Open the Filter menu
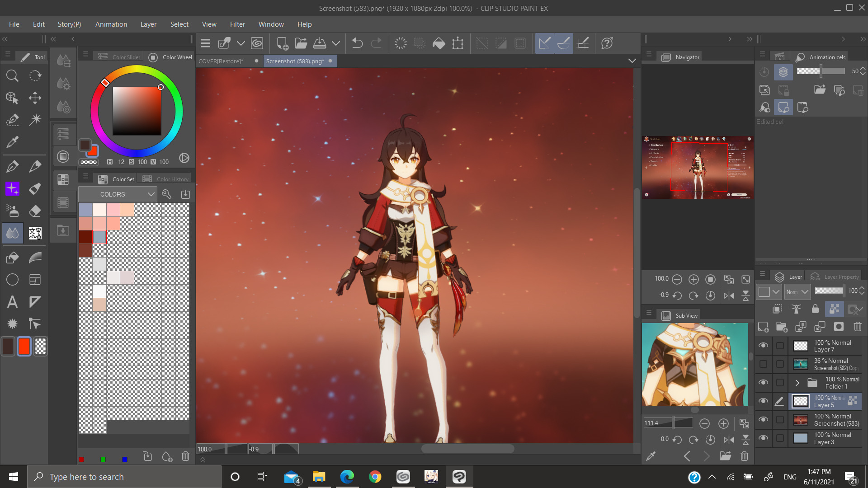Screen dimensions: 868x488 (237, 24)
